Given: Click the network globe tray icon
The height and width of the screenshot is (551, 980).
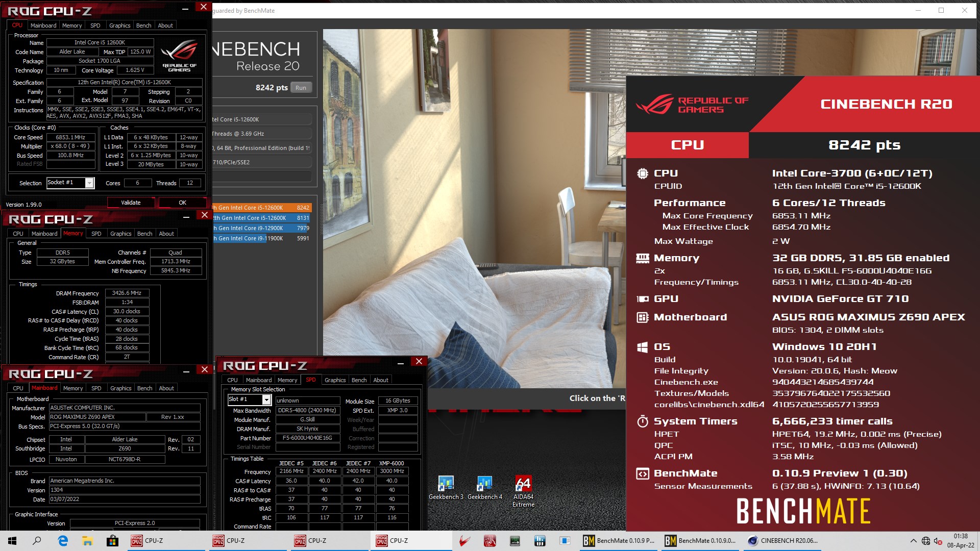Looking at the screenshot, I should 926,541.
